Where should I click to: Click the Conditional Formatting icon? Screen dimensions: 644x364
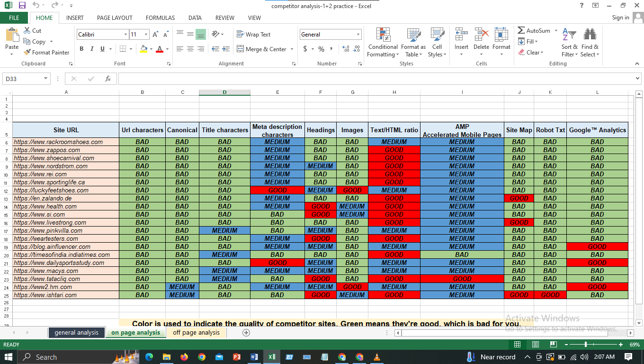[383, 35]
